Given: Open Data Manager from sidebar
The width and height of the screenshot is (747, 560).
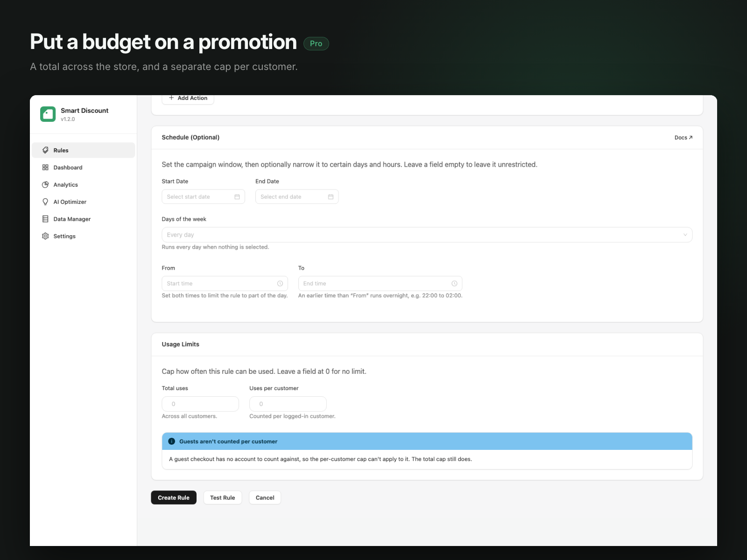Looking at the screenshot, I should coord(83,219).
